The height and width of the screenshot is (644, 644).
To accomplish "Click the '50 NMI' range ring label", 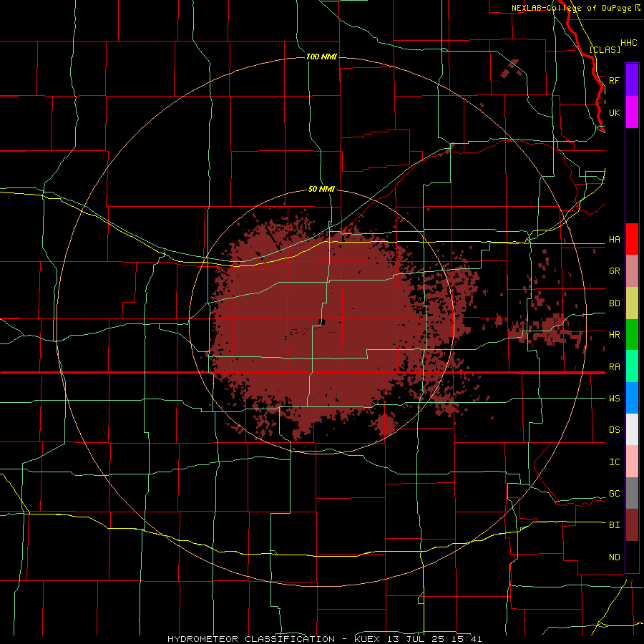I will [321, 190].
